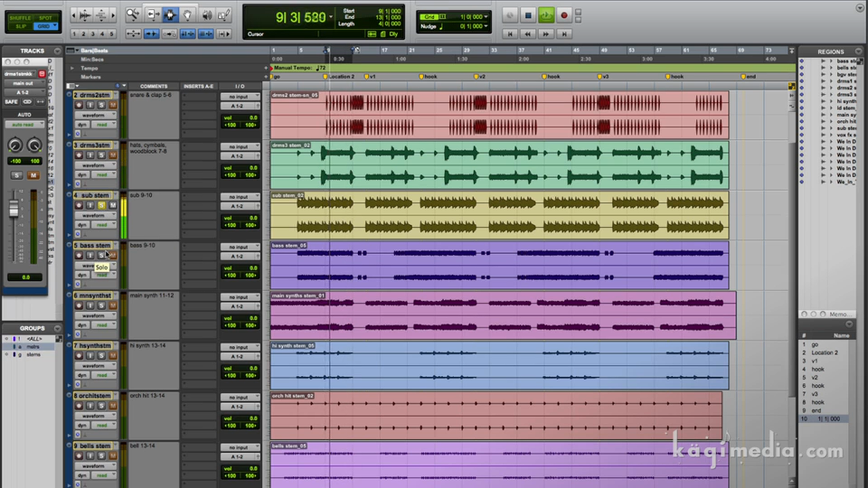This screenshot has height=488, width=868.
Task: Mute the drms2stm track
Action: tap(113, 105)
